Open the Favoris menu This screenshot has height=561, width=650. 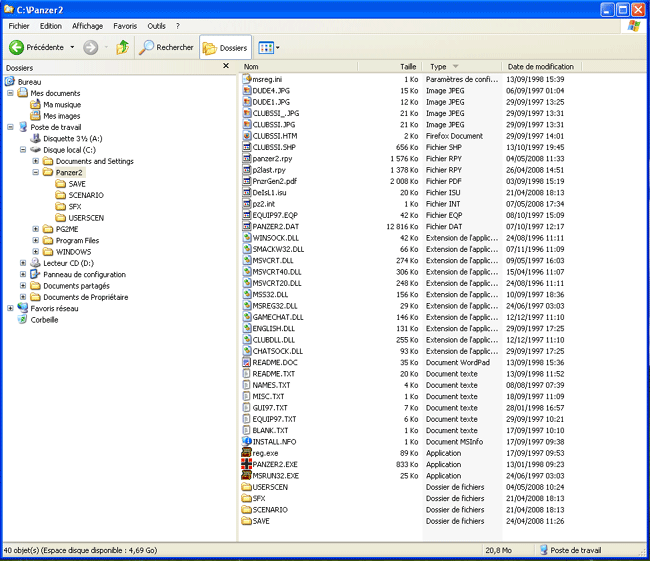click(125, 26)
